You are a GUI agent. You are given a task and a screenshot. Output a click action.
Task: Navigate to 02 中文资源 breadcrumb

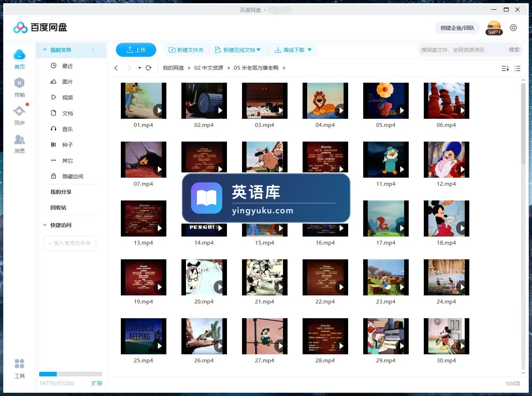[209, 68]
